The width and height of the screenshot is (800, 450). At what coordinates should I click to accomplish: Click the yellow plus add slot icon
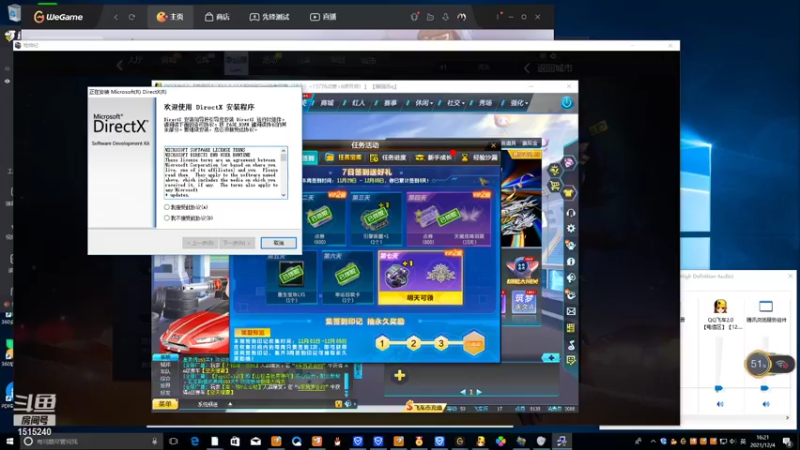point(399,376)
